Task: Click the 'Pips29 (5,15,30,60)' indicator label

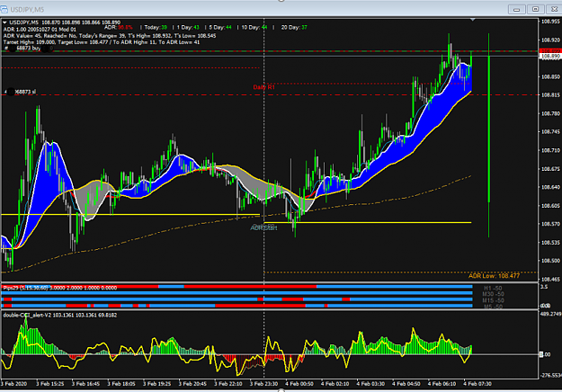Action: pyautogui.click(x=25, y=288)
